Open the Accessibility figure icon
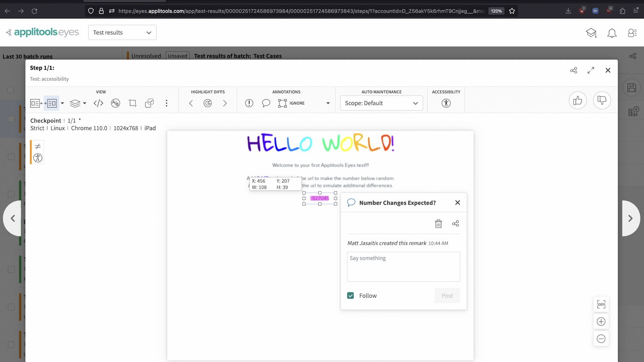The width and height of the screenshot is (644, 362). point(446,103)
